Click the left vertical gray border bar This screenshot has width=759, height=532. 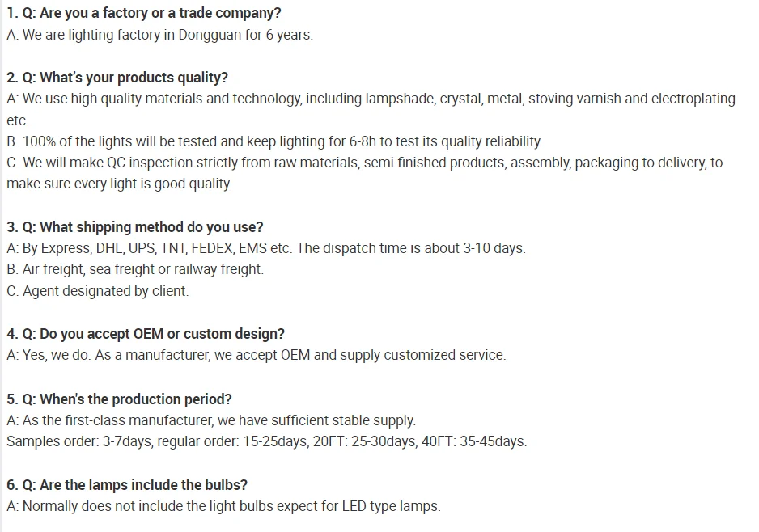tap(2, 266)
